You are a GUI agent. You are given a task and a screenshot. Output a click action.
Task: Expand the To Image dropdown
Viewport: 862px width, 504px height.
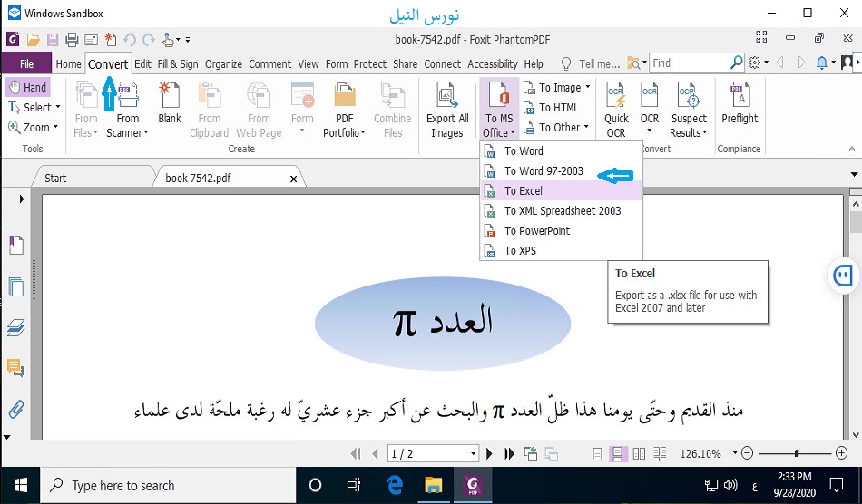tap(588, 87)
